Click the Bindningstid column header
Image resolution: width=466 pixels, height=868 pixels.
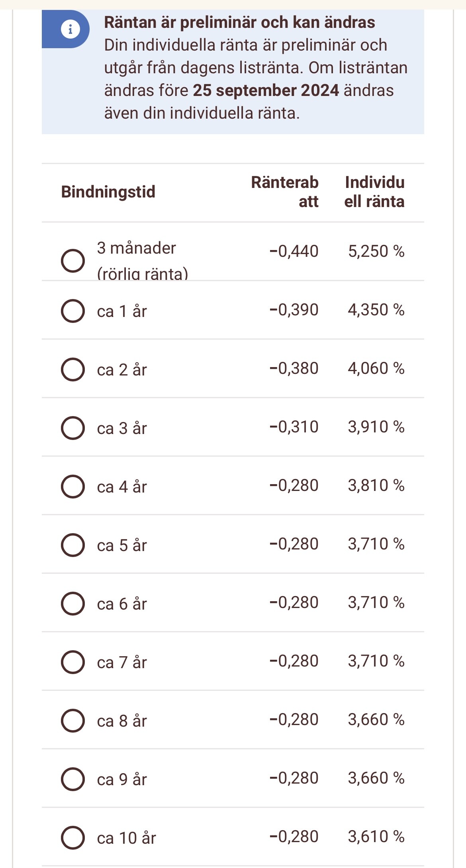(x=108, y=192)
